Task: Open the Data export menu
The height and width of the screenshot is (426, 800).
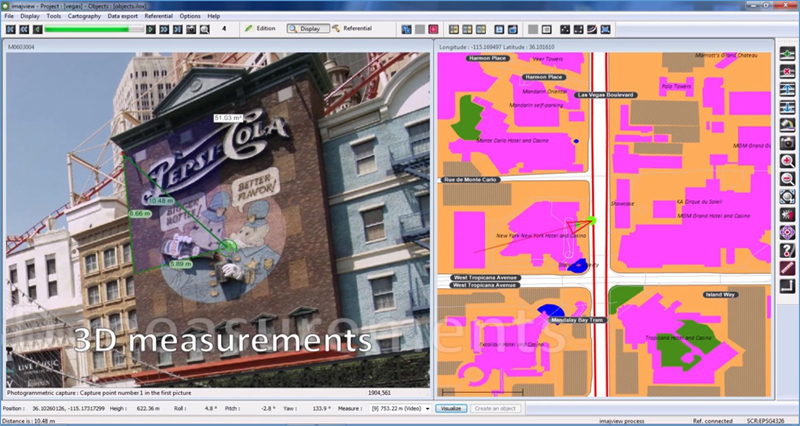Action: [122, 16]
